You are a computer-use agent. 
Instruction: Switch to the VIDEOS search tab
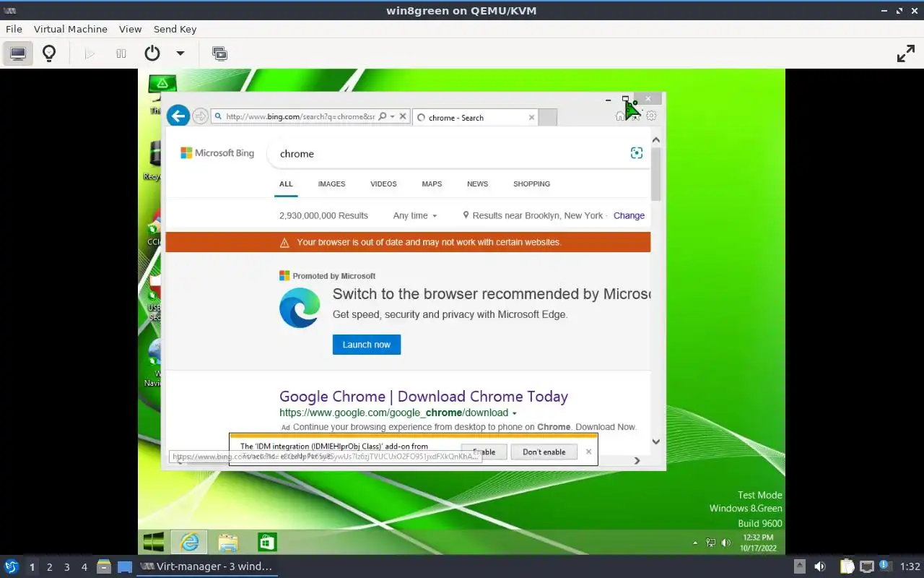coord(383,184)
